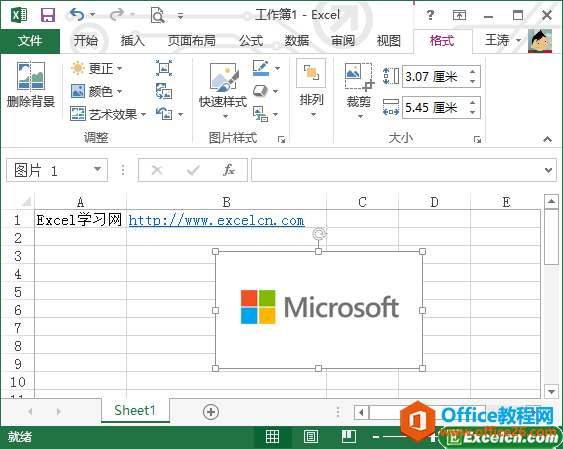Undo the last action
The image size is (563, 449).
point(77,15)
